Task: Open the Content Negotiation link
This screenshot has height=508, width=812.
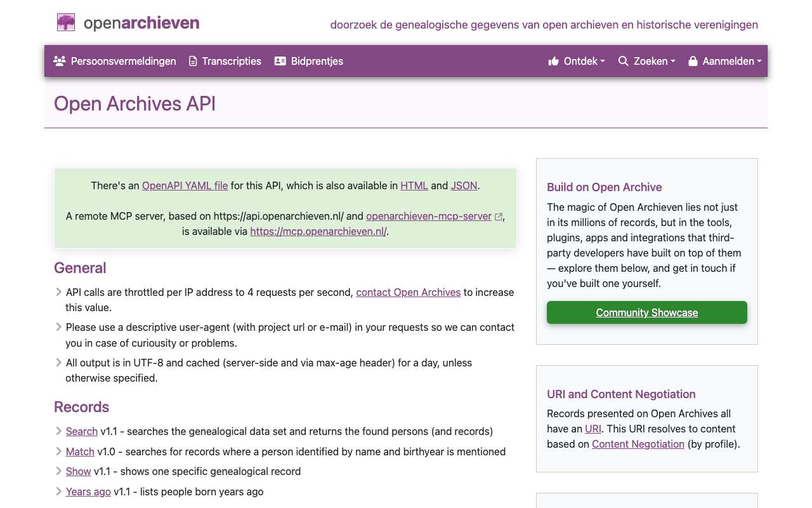Action: coord(638,444)
